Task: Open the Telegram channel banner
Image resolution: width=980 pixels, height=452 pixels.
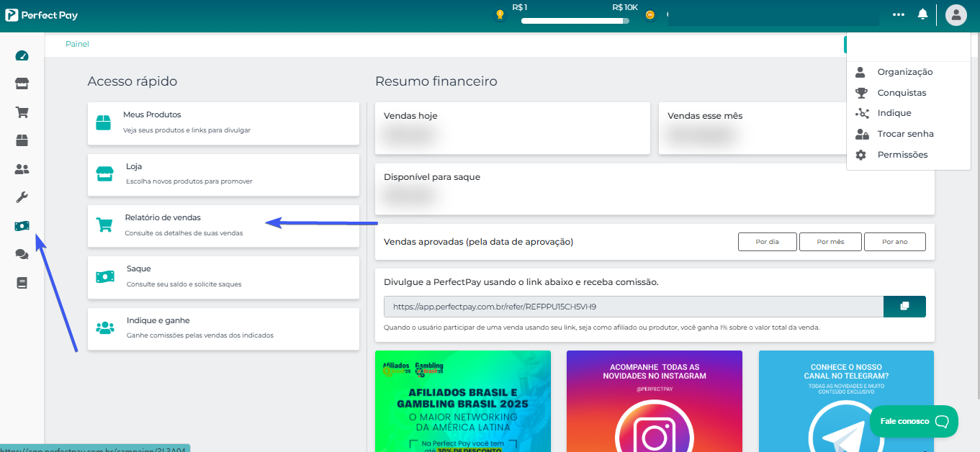Action: 846,401
